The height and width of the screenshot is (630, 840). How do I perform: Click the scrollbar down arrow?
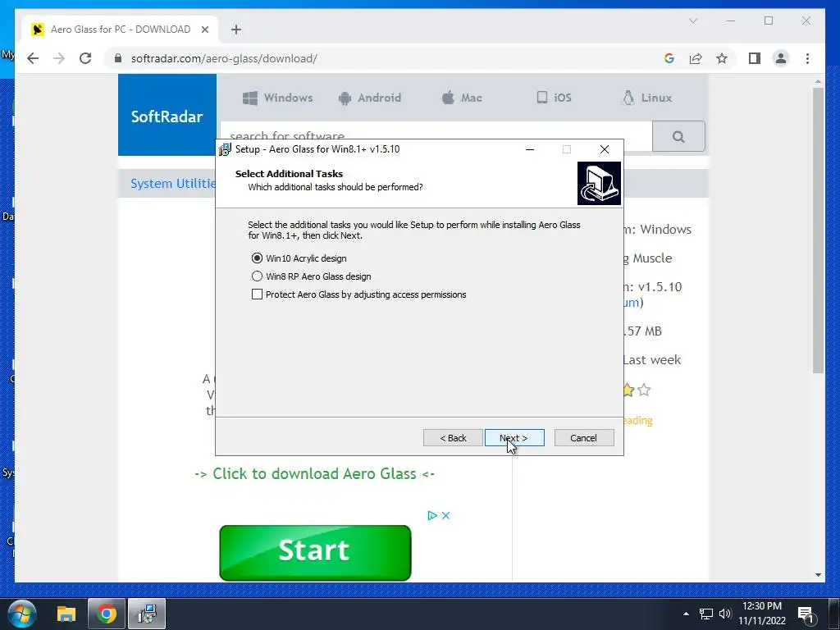818,575
